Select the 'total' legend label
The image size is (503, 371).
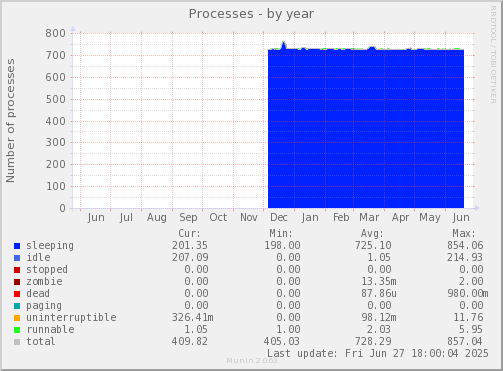pyautogui.click(x=41, y=341)
